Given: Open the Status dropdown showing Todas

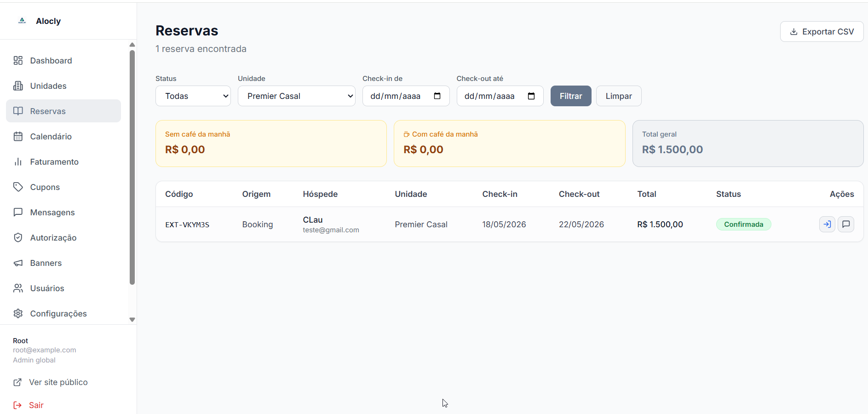Looking at the screenshot, I should coord(193,96).
